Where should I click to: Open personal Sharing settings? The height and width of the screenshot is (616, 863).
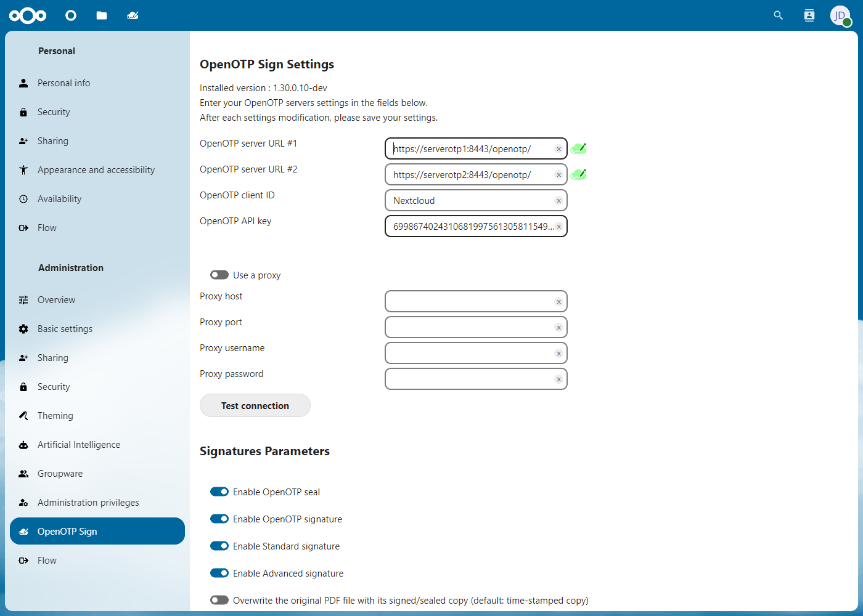(x=97, y=141)
